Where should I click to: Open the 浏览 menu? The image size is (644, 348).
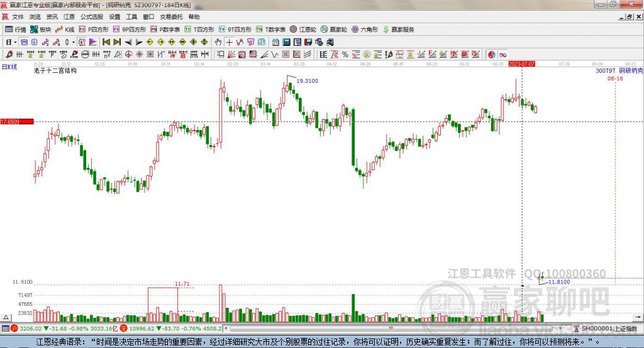point(35,17)
